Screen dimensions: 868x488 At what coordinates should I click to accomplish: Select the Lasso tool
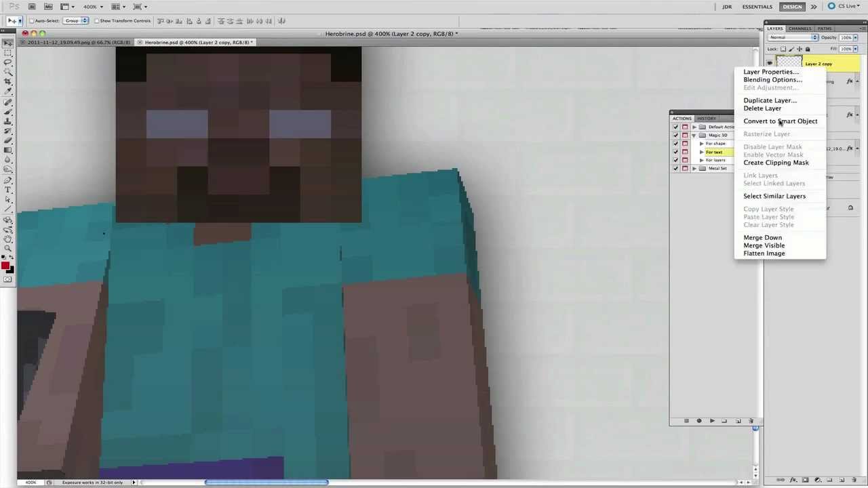7,62
